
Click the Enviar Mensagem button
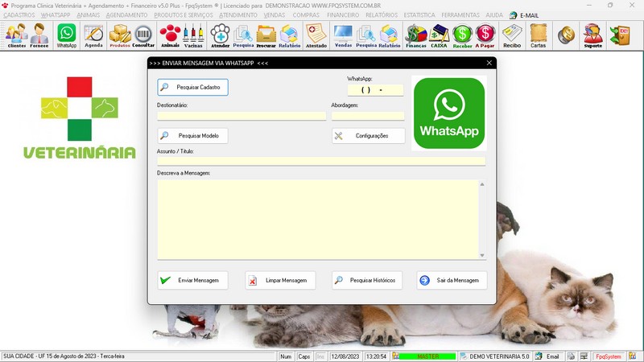pyautogui.click(x=192, y=280)
